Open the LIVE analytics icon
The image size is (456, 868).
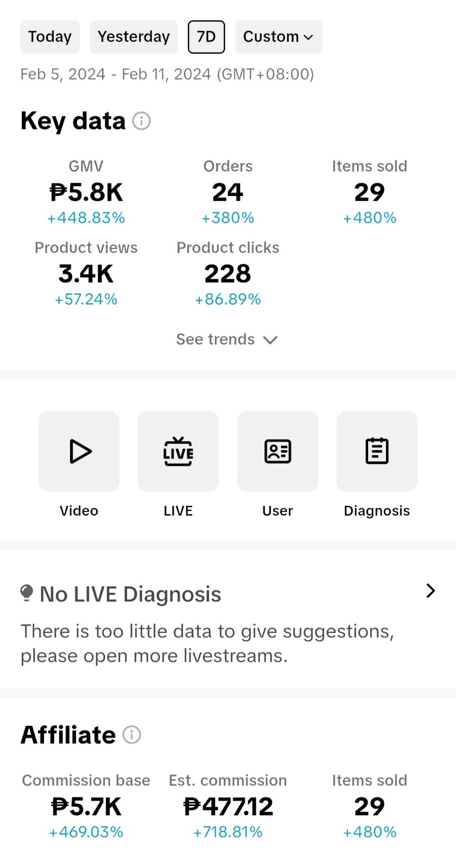(178, 451)
